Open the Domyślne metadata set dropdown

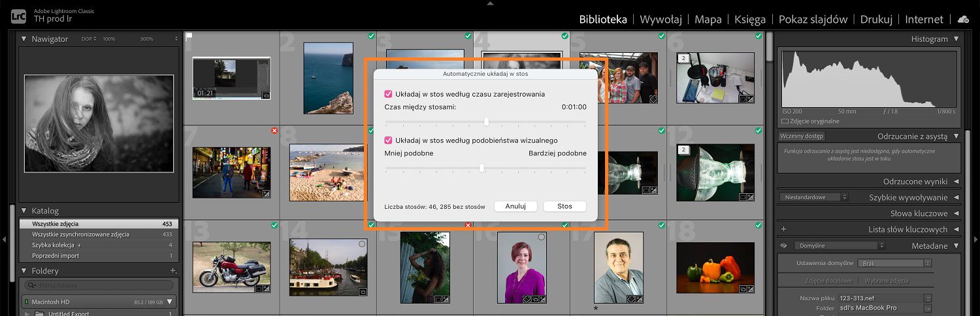click(840, 246)
